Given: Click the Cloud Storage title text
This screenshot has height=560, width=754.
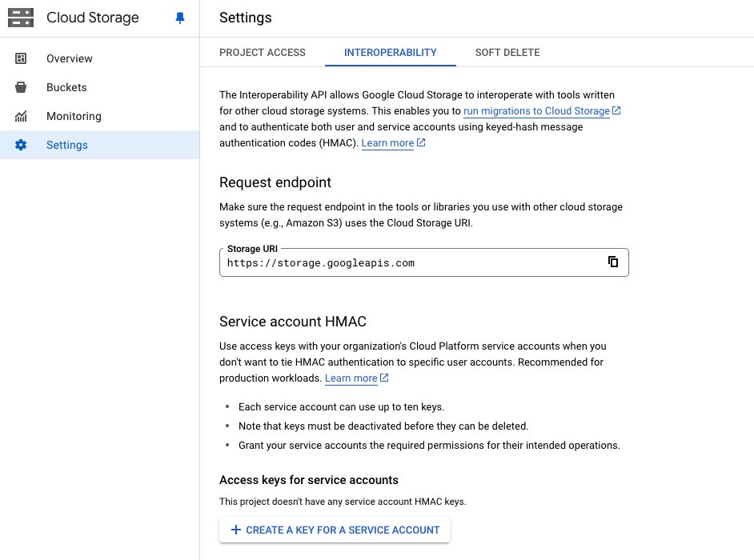Looking at the screenshot, I should pyautogui.click(x=93, y=18).
